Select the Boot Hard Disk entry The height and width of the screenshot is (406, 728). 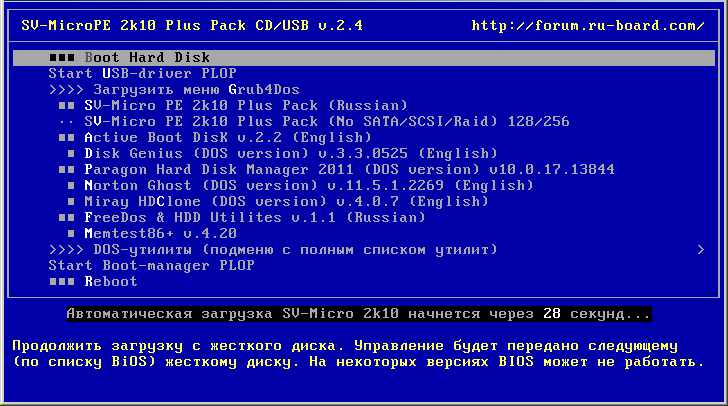[x=364, y=58]
